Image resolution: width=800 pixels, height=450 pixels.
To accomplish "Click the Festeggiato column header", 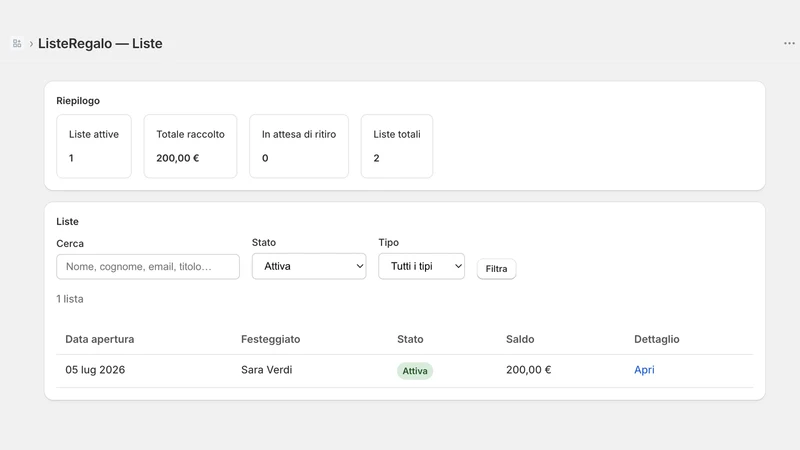I will click(x=270, y=339).
